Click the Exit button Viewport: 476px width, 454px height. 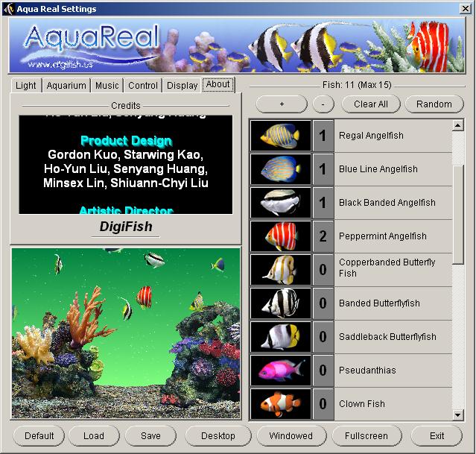pyautogui.click(x=437, y=436)
